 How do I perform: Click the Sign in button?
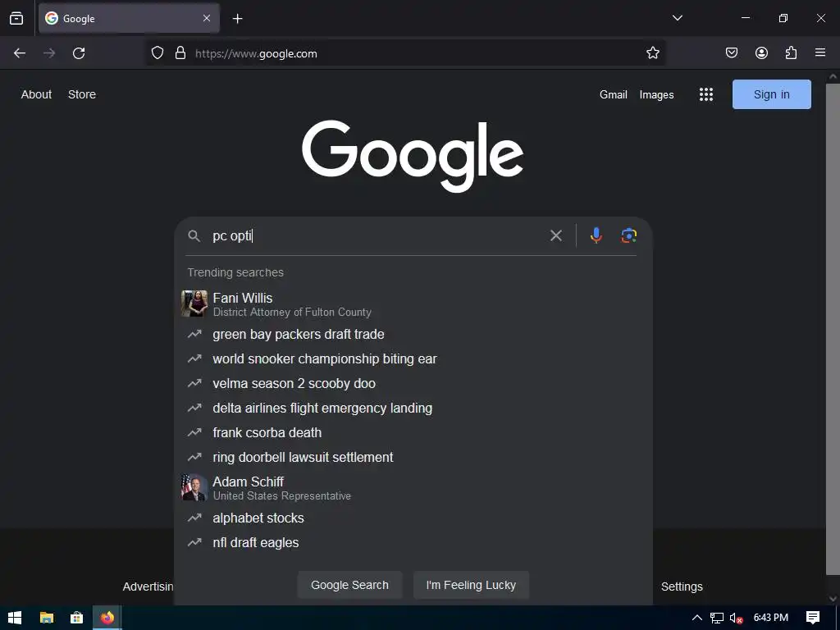coord(771,94)
